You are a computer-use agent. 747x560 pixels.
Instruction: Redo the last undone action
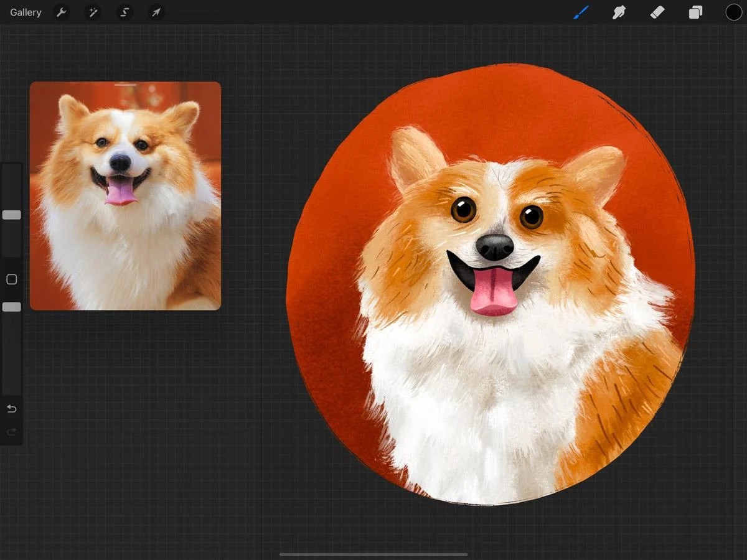11,432
